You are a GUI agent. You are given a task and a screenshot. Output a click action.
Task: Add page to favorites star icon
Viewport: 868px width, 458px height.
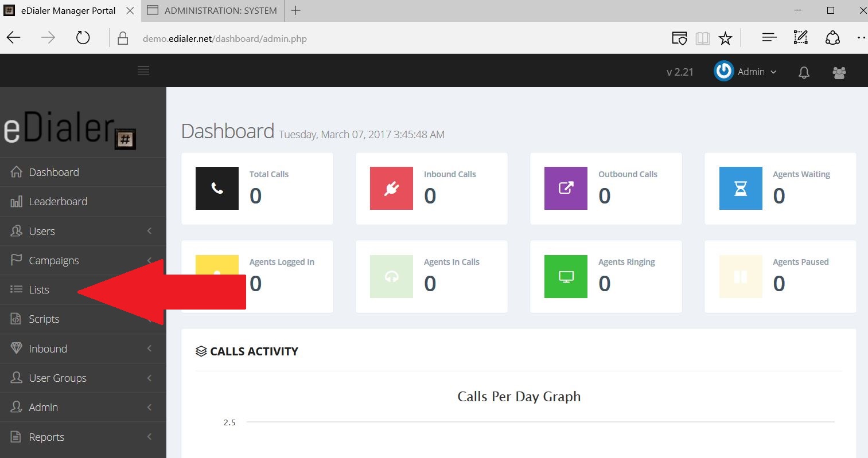tap(726, 38)
